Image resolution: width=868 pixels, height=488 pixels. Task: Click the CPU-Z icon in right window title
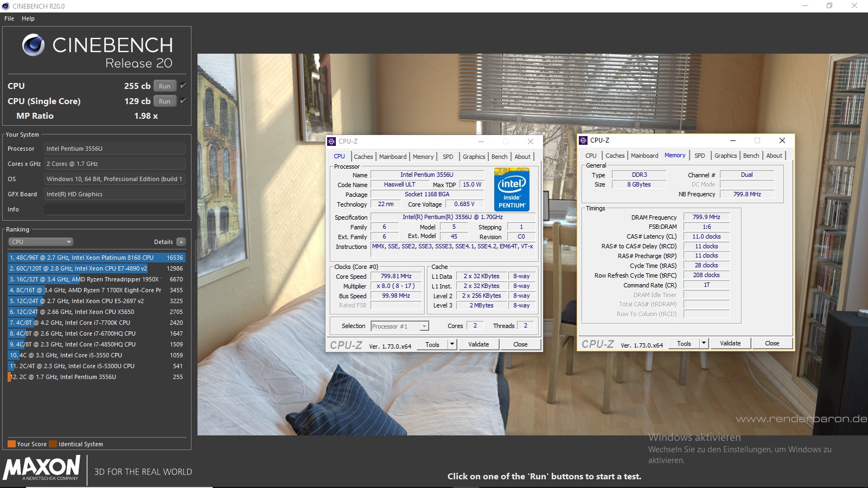click(584, 140)
